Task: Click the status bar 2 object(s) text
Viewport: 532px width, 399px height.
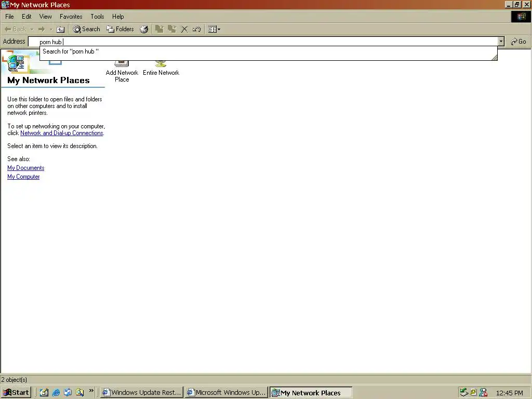Action: click(x=14, y=380)
